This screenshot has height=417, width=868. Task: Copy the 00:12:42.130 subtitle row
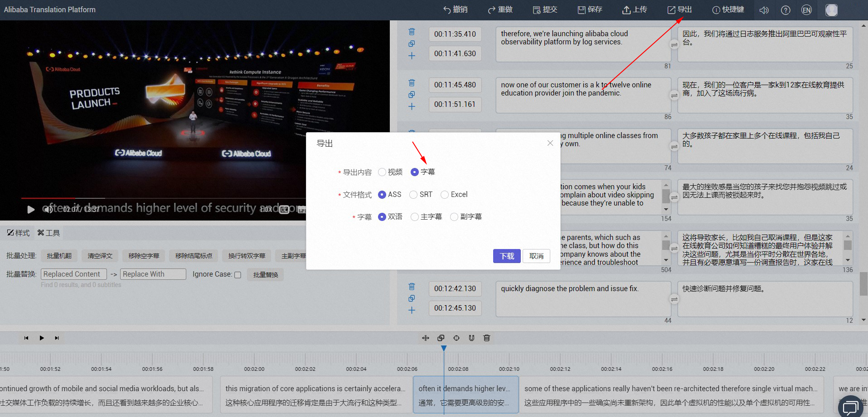[x=412, y=298]
